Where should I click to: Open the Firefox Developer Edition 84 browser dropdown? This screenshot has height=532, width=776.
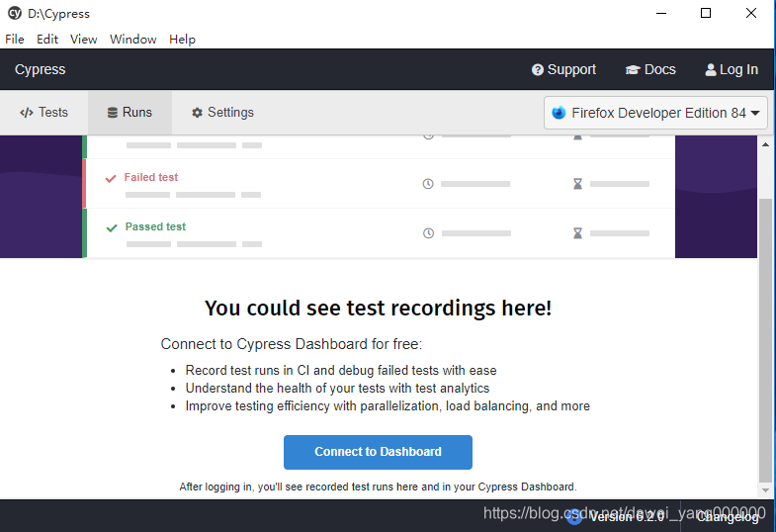point(655,113)
